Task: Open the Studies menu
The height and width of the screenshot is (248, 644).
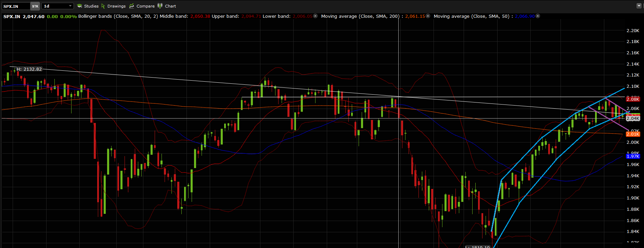Action: (91, 6)
